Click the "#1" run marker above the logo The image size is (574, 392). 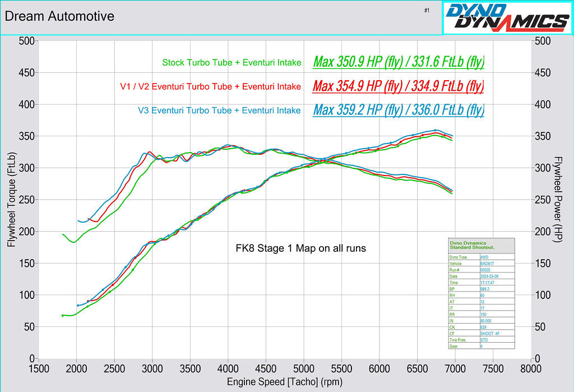pos(426,10)
